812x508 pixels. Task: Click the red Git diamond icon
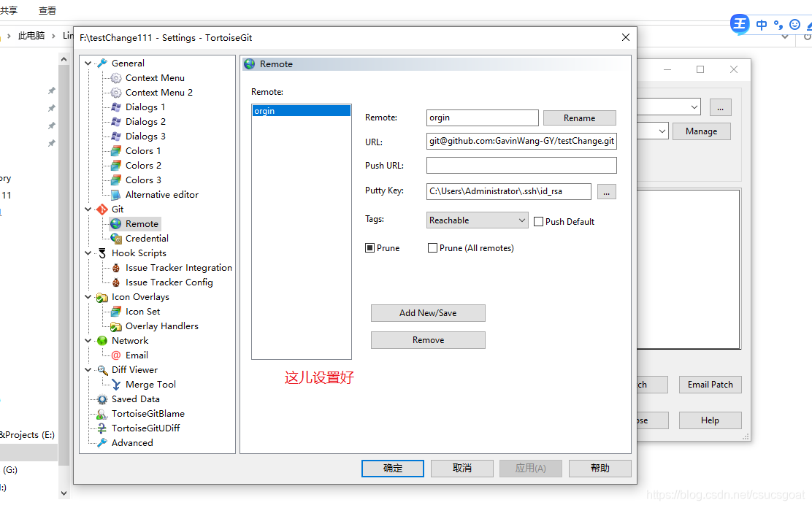pos(102,209)
